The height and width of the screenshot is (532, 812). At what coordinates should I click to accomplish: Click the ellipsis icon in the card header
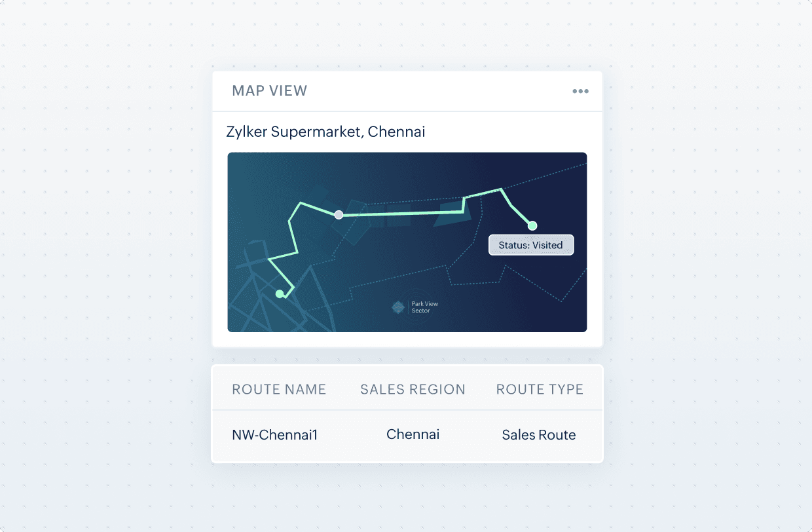click(x=580, y=91)
